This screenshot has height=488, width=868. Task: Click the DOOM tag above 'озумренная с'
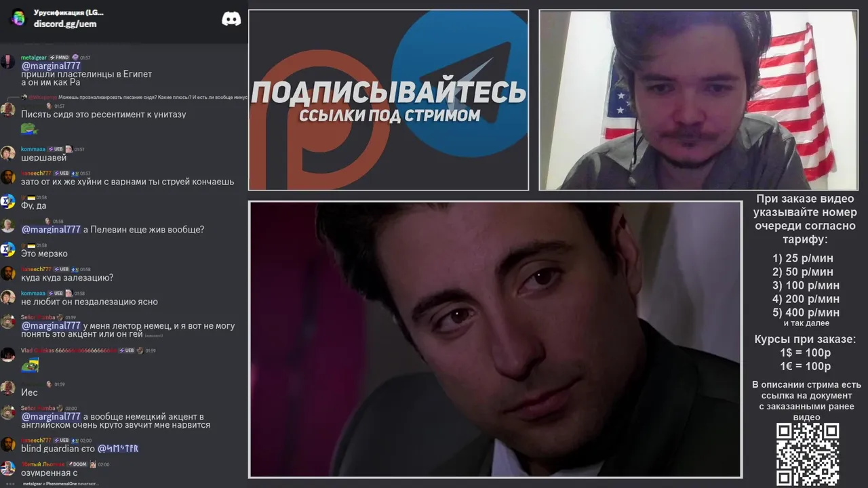click(x=77, y=464)
